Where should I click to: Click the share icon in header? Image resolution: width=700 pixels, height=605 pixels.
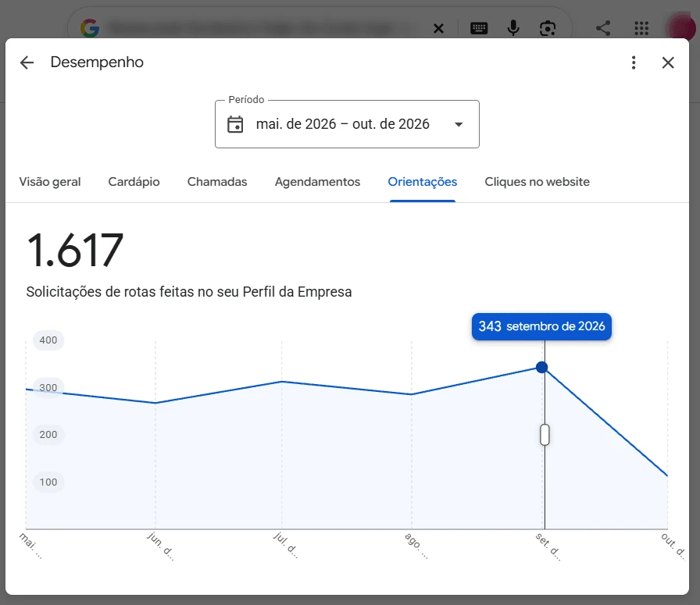pyautogui.click(x=603, y=29)
